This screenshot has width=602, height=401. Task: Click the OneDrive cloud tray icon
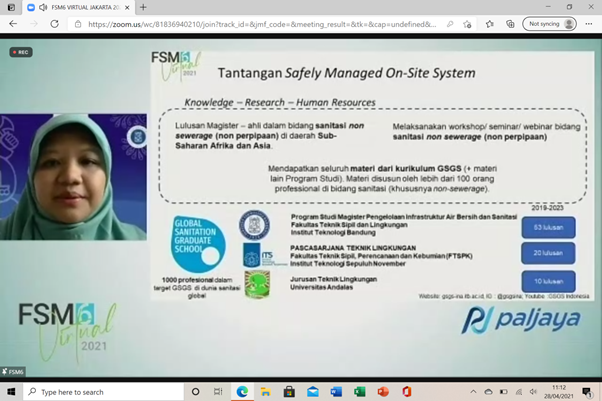(x=488, y=392)
